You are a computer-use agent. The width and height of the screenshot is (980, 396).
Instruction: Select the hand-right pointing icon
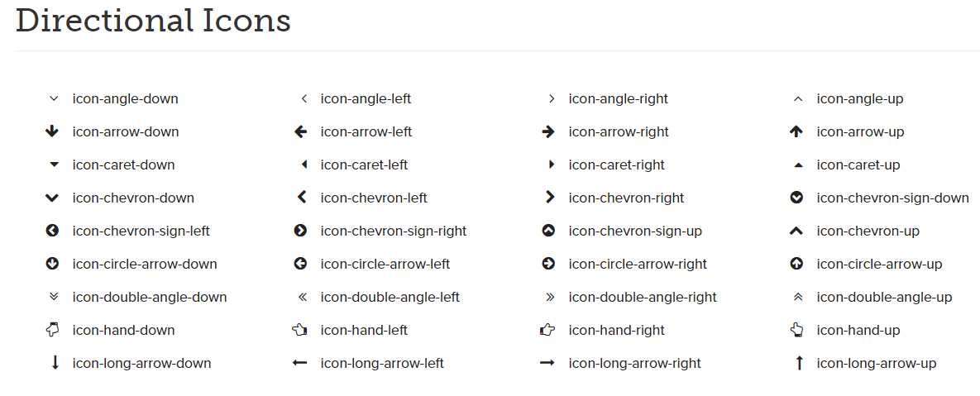point(547,330)
